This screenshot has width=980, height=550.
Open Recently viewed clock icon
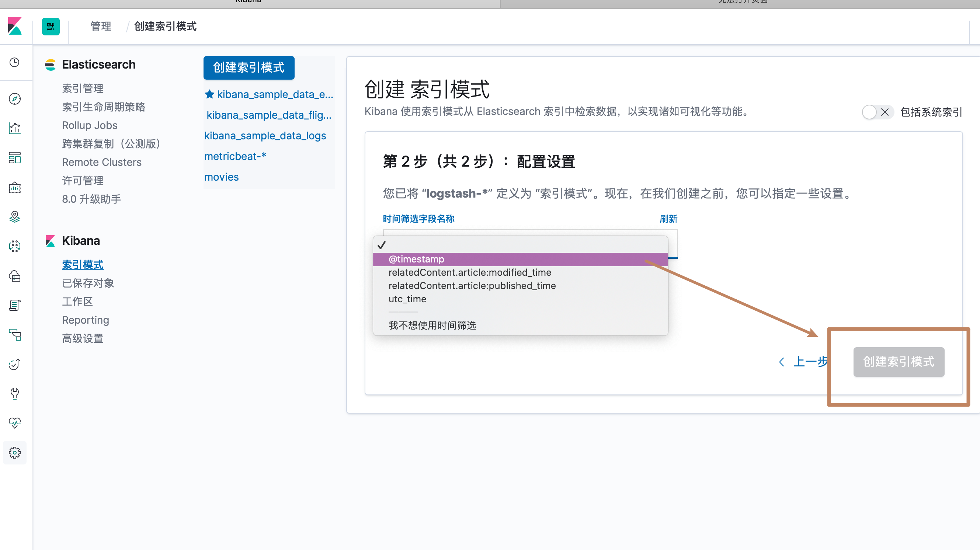pyautogui.click(x=14, y=62)
